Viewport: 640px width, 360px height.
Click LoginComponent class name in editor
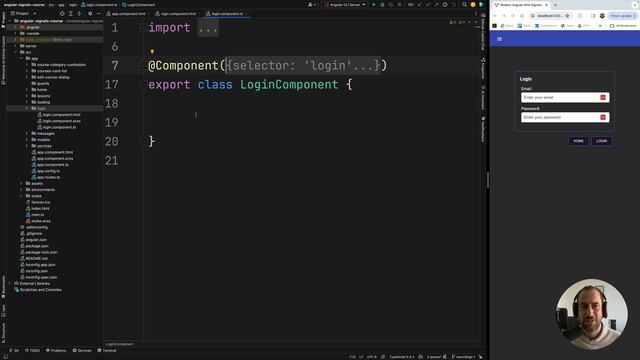tap(289, 84)
